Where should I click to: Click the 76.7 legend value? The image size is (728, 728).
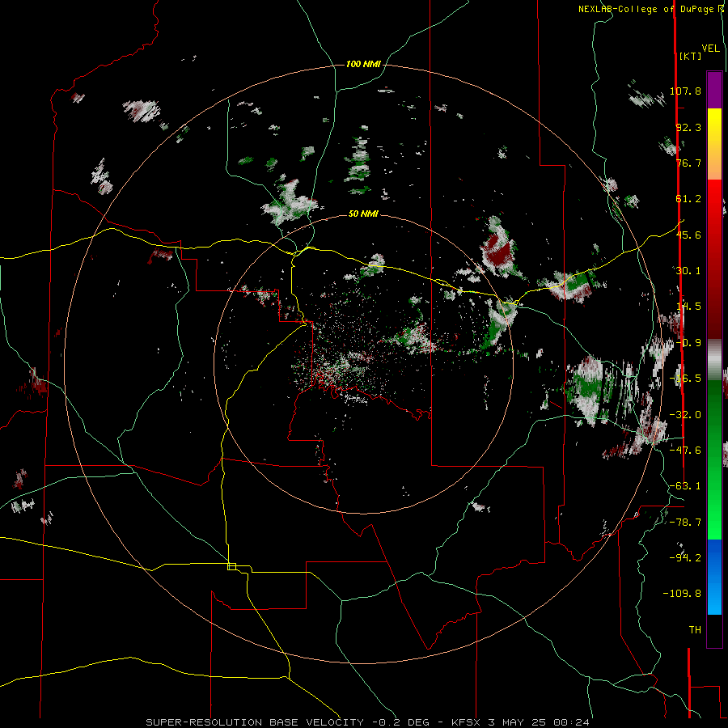click(688, 163)
